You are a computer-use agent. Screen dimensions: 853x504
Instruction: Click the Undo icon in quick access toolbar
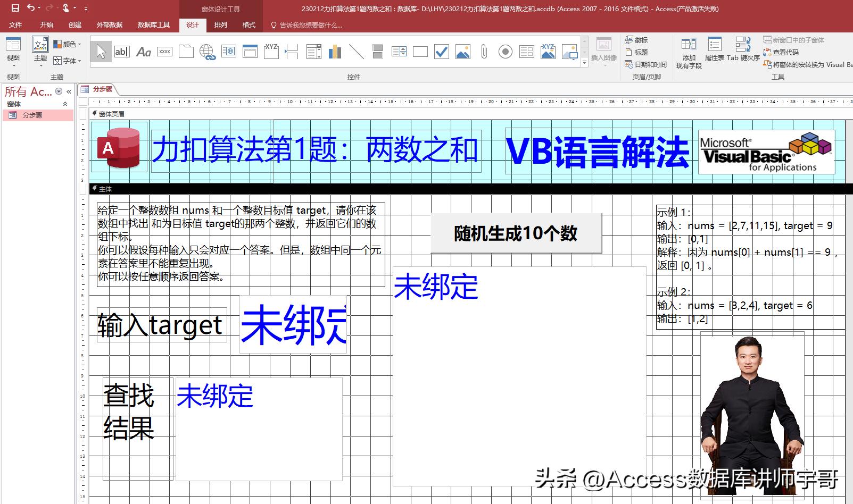pyautogui.click(x=30, y=7)
